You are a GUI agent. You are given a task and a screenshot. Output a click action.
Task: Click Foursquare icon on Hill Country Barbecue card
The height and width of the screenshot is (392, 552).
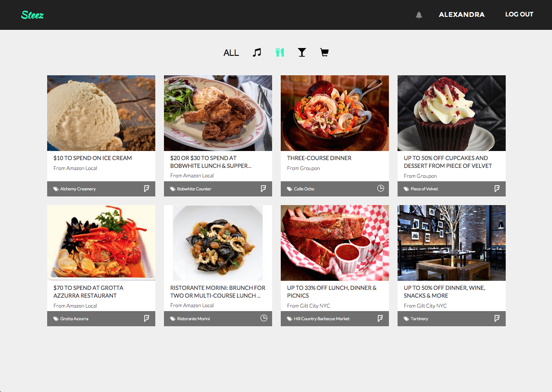(x=380, y=318)
